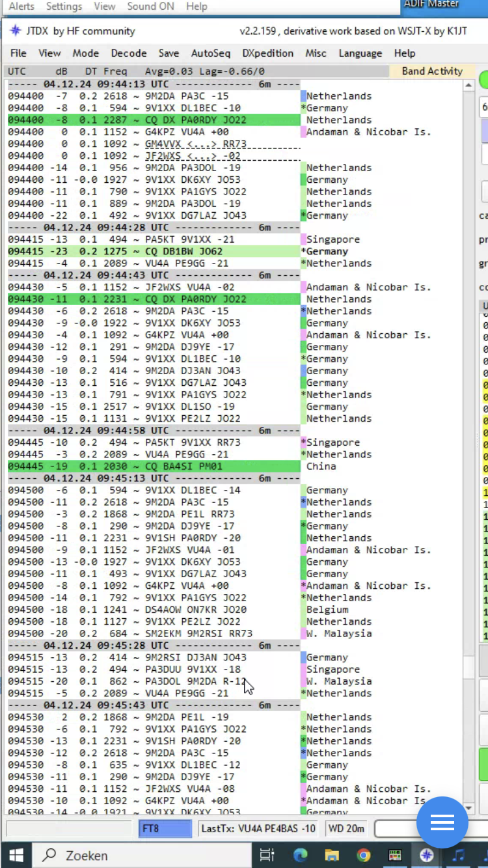Open the DXpedition menu
This screenshot has height=868, width=488.
click(267, 53)
